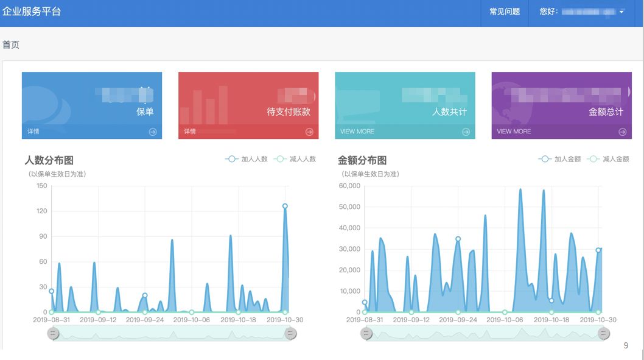Click right zoom handle of 人数分布图 slider

290,333
